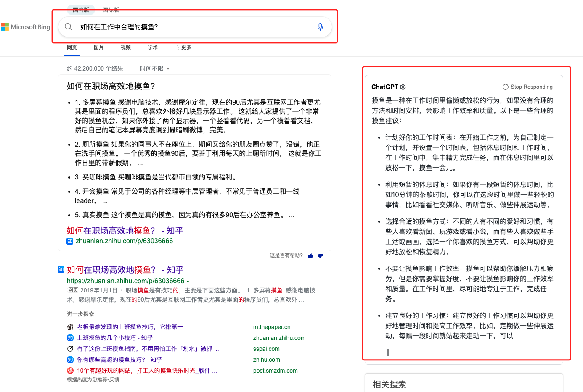This screenshot has height=392, width=583.
Task: Open featured snippet link 如何在职场高效地摸鱼 - 知乎
Action: pos(125,231)
